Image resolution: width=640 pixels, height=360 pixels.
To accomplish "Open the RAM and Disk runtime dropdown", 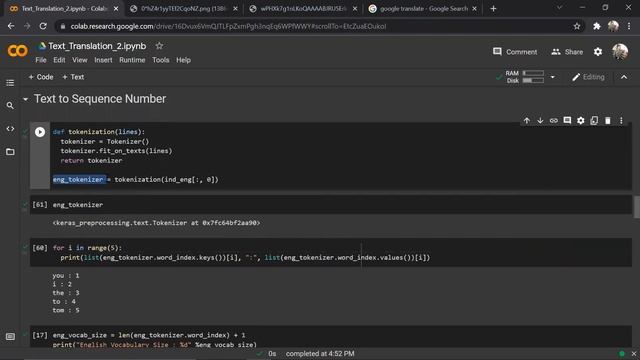I will coord(553,77).
